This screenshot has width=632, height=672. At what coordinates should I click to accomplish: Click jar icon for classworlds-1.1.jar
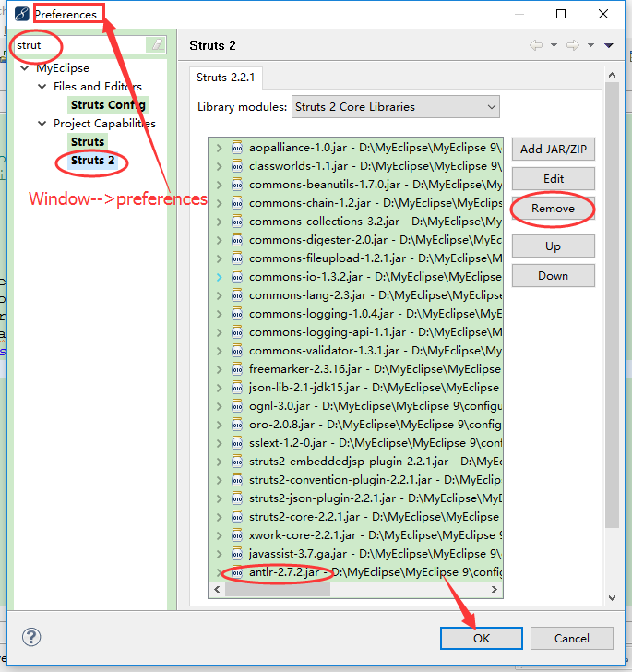pos(237,166)
